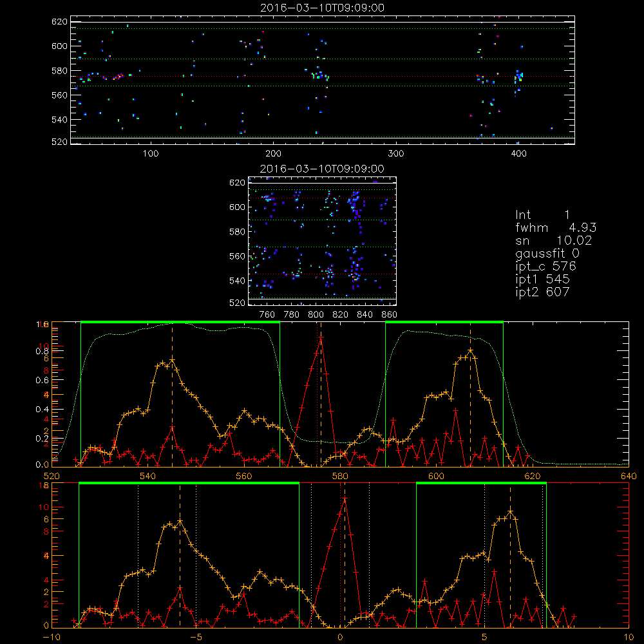Click the 100 tick label under the top plot
644x644 pixels.
[151, 154]
